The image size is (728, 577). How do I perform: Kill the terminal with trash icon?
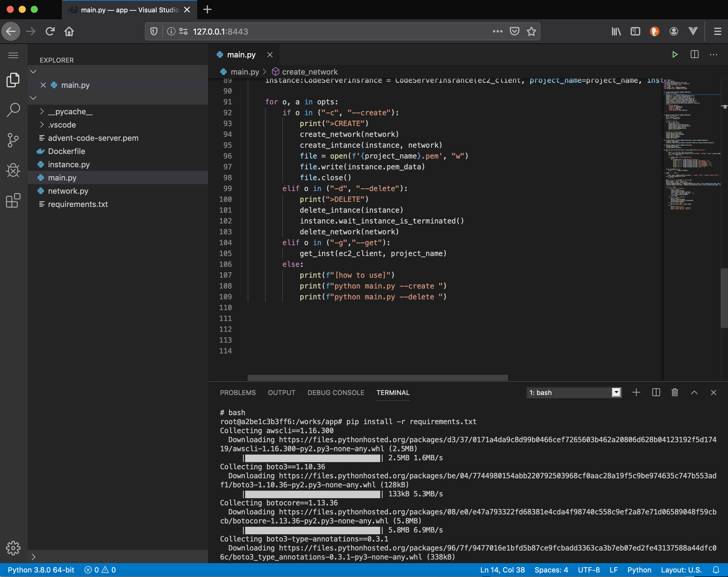pos(675,392)
